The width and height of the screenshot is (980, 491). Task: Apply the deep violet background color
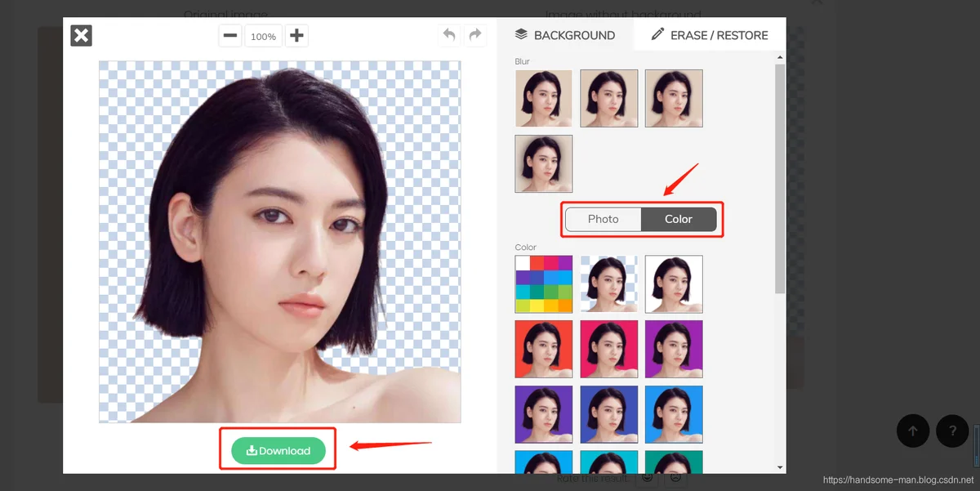[x=544, y=414]
